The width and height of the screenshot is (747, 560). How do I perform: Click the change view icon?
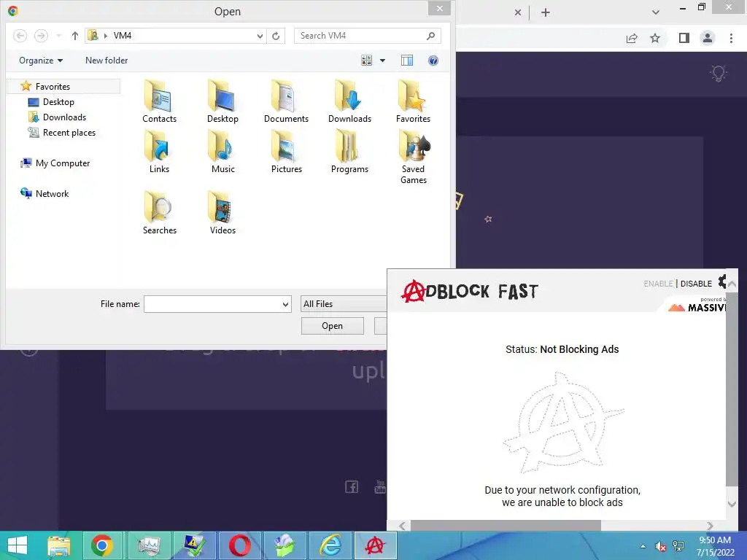point(366,61)
